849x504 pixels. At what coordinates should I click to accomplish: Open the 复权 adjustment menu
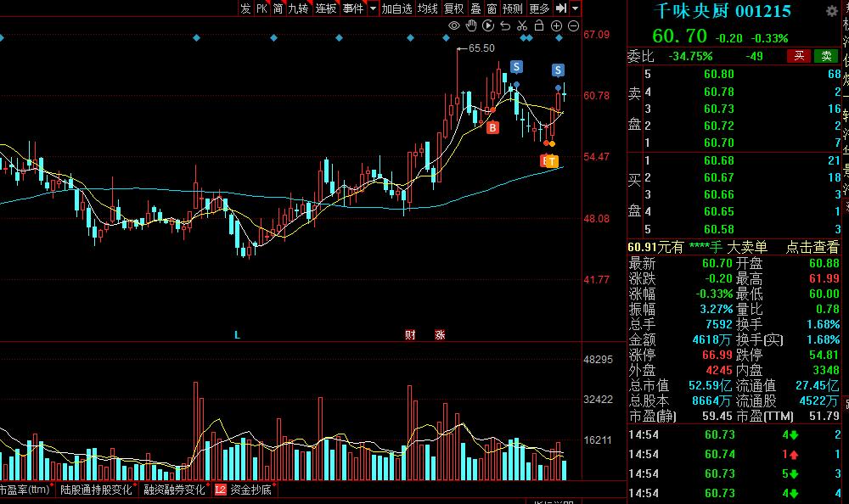453,8
